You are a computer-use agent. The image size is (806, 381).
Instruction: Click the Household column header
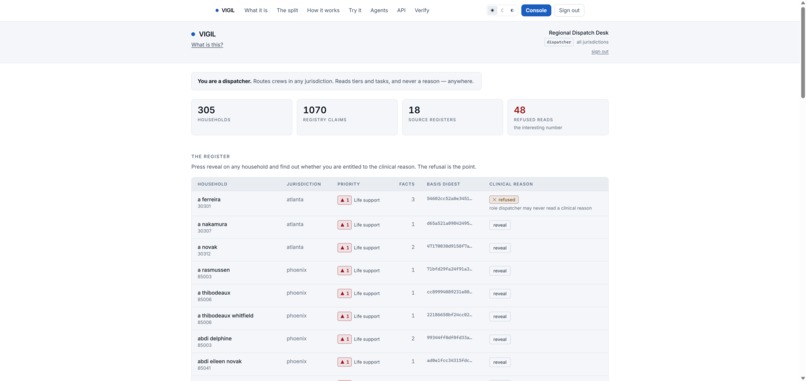(212, 184)
